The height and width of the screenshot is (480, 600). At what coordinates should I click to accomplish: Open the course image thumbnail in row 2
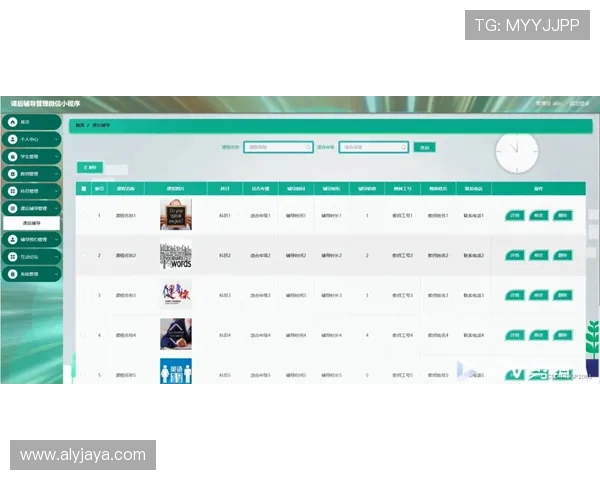point(175,256)
